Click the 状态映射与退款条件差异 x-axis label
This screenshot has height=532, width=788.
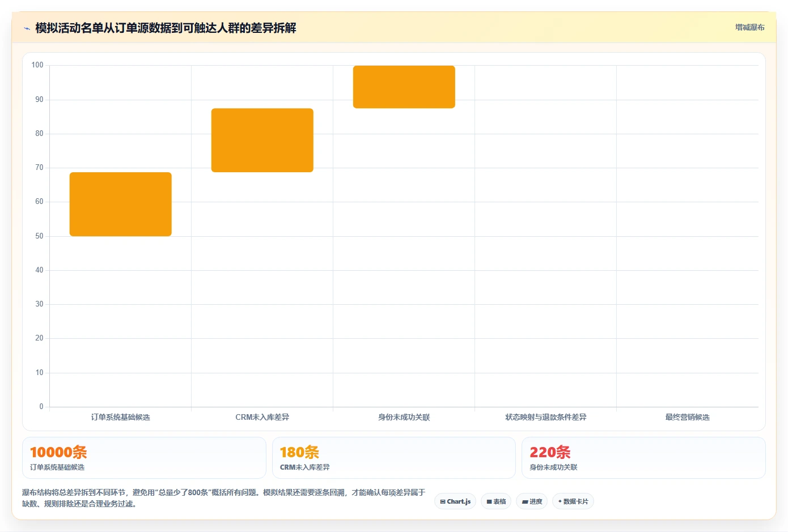click(x=546, y=417)
